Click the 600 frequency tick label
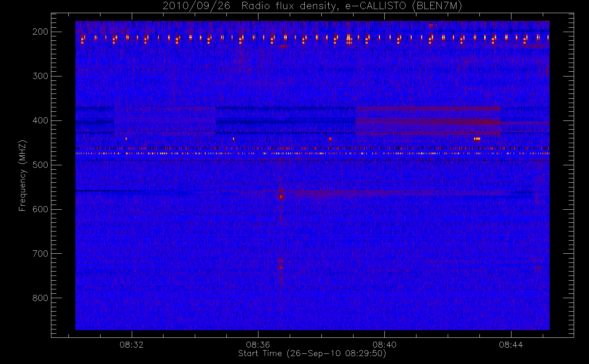Viewport: 589px width, 364px height. (x=40, y=209)
